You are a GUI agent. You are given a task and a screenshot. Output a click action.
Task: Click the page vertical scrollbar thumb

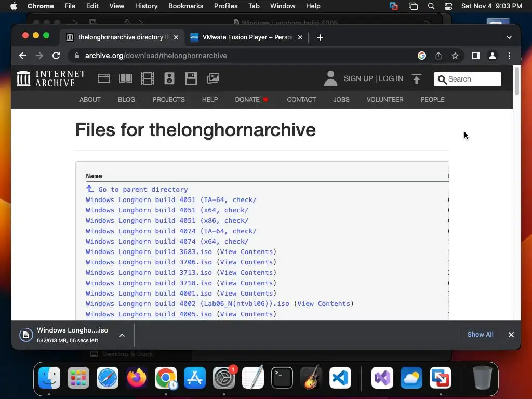click(517, 81)
